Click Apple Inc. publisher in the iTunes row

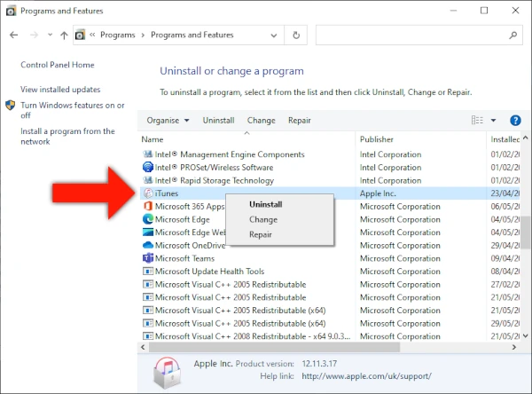(378, 193)
